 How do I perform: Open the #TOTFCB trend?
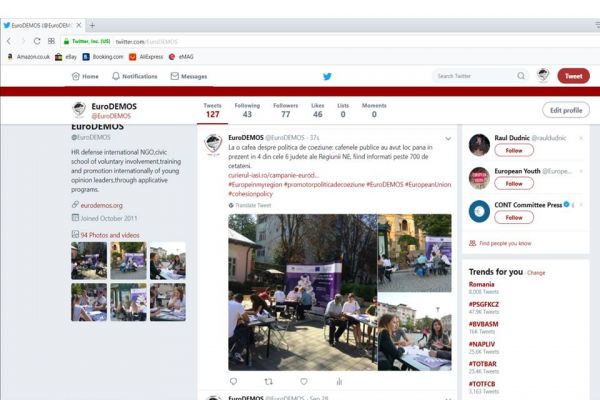[x=482, y=384]
